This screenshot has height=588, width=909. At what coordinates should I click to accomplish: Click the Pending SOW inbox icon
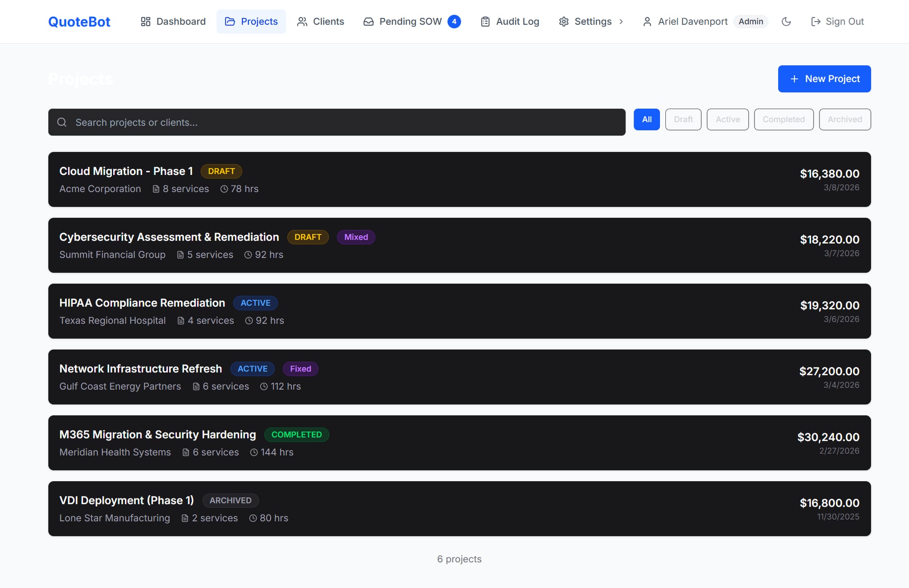[x=368, y=21]
